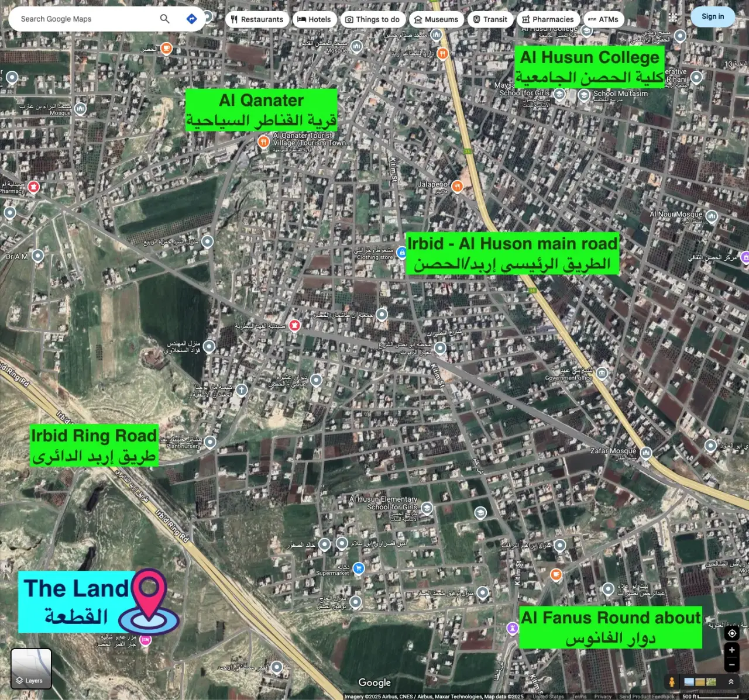Click the blue sky imagery thumbnail
The image size is (749, 700).
tap(689, 682)
